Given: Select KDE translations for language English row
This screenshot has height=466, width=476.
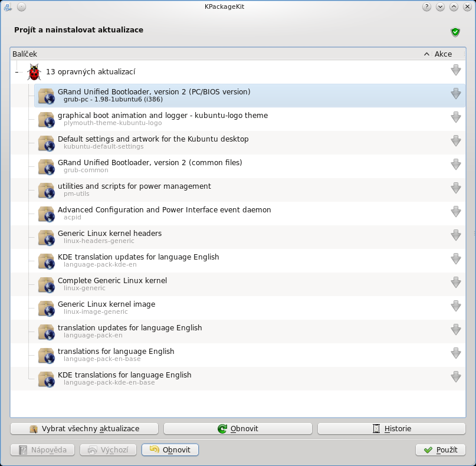Looking at the screenshot, I should 250,379.
